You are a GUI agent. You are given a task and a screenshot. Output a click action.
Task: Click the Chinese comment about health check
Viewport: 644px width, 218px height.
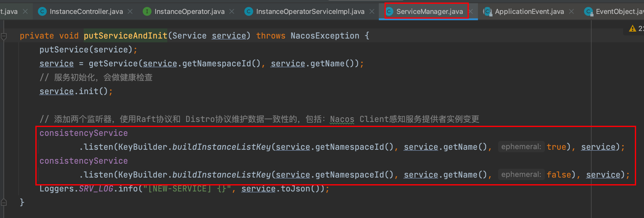point(96,77)
